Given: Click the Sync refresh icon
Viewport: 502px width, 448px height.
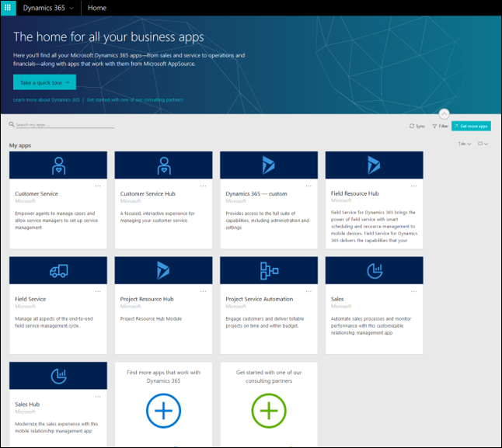Looking at the screenshot, I should click(x=412, y=126).
